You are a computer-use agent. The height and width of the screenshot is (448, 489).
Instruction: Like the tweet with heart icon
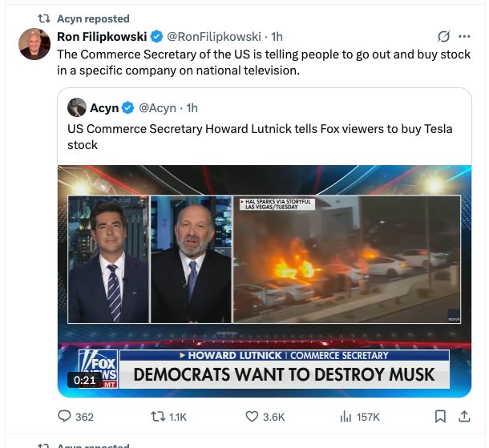point(252,416)
